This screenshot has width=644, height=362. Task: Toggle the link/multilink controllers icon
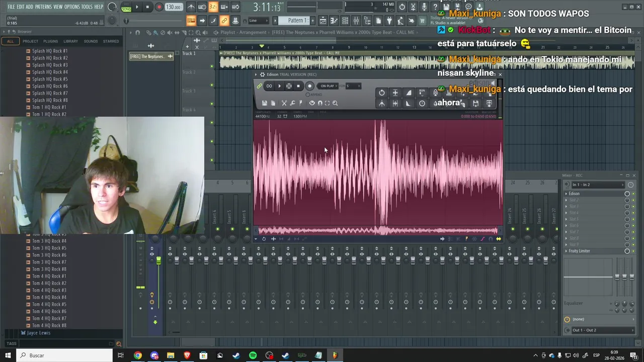pyautogui.click(x=224, y=21)
